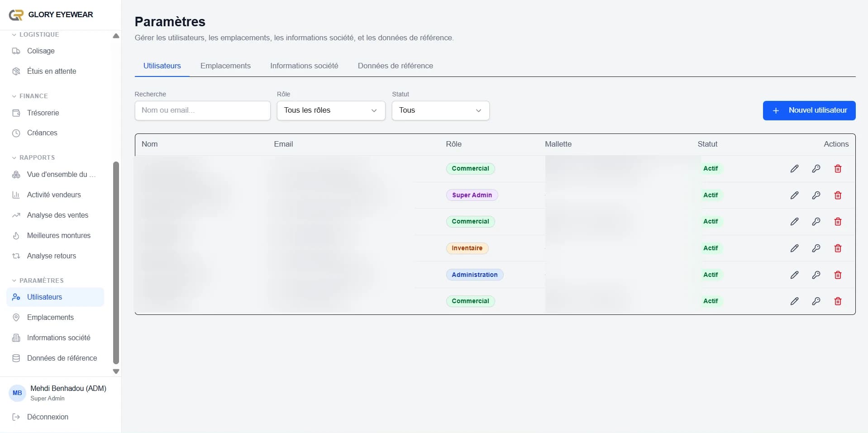The width and height of the screenshot is (868, 433).
Task: Click the Paramètres page heading
Action: [x=170, y=21]
